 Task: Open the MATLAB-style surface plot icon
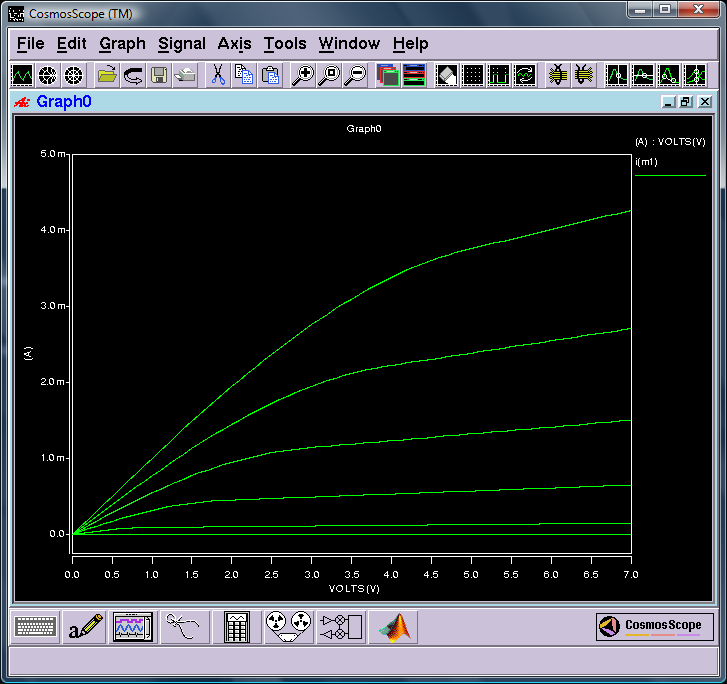[x=393, y=627]
